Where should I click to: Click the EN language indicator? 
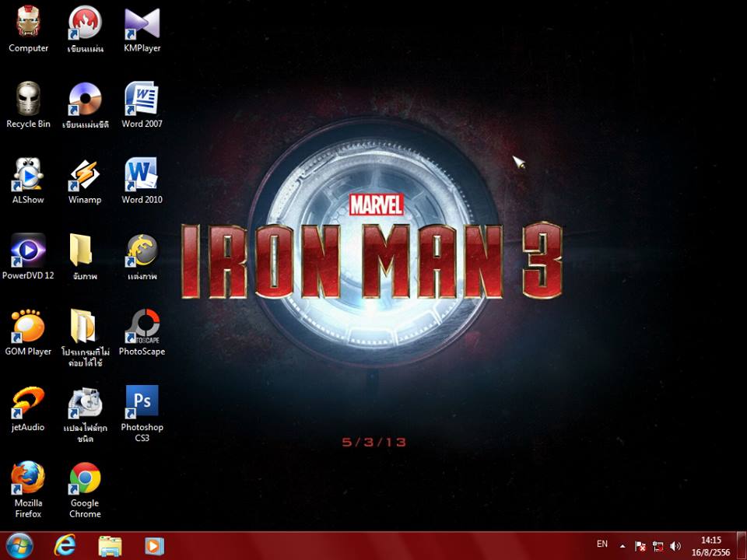tap(602, 544)
